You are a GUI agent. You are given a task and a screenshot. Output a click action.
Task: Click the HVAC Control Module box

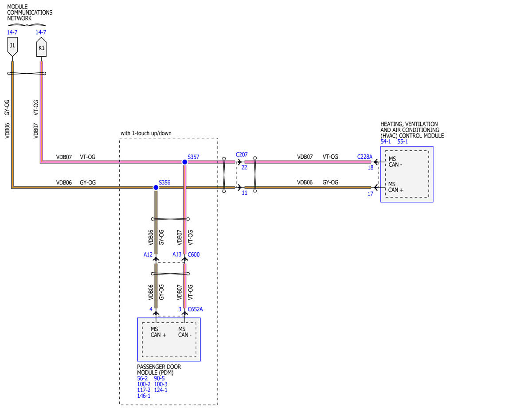tap(407, 174)
